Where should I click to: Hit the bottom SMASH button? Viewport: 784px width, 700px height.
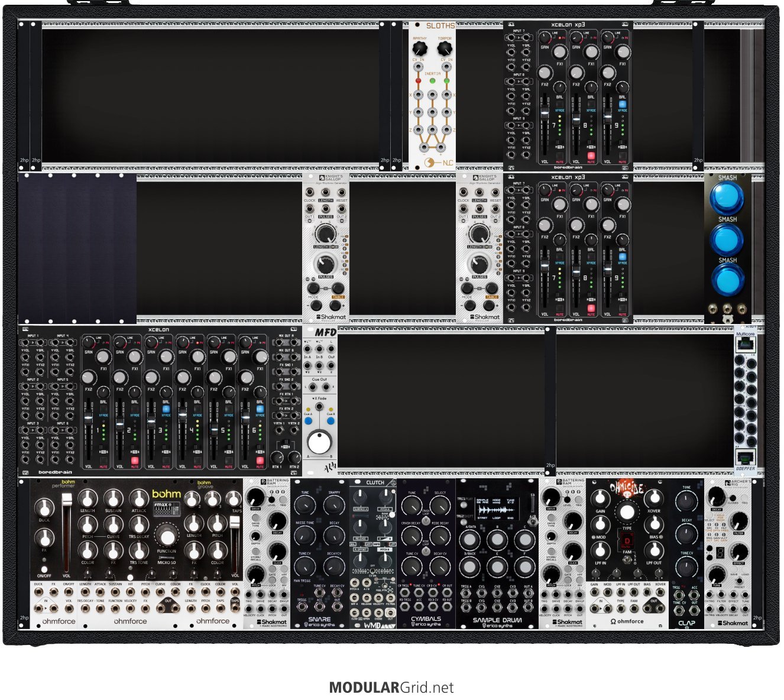pos(727,280)
